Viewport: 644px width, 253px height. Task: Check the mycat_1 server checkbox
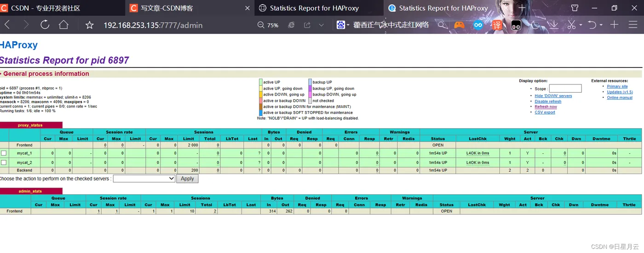[4, 153]
